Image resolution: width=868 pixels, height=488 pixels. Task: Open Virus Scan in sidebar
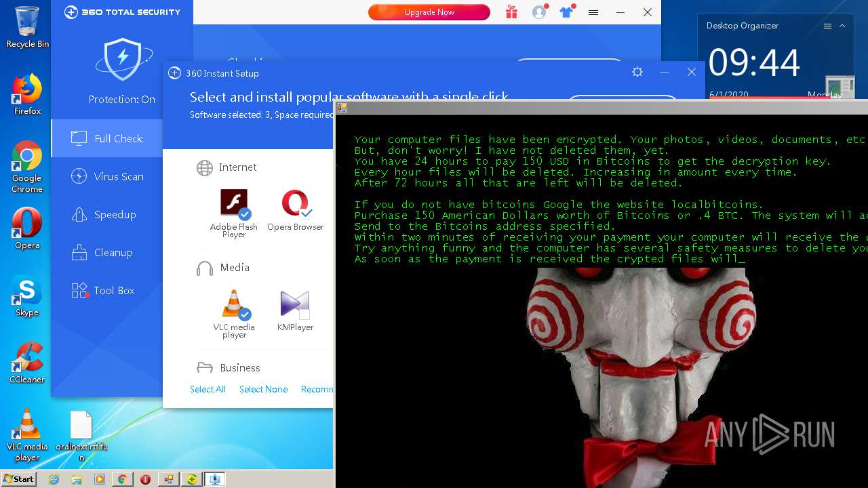pyautogui.click(x=107, y=176)
